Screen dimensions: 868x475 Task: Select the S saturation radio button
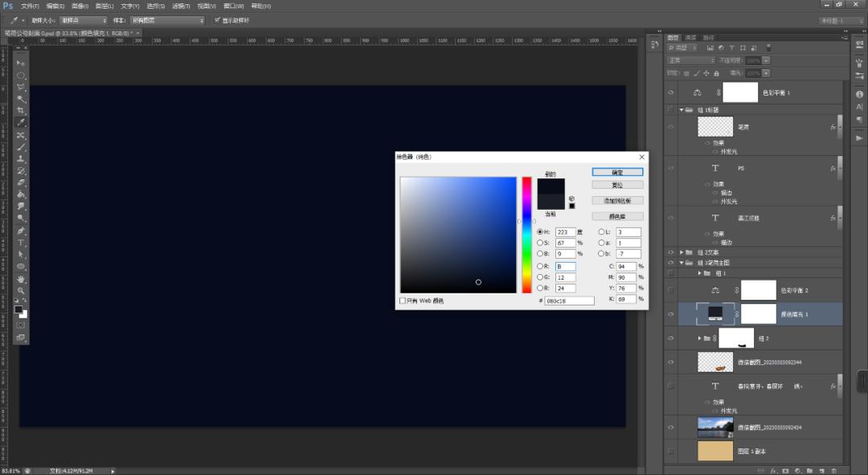(x=540, y=243)
